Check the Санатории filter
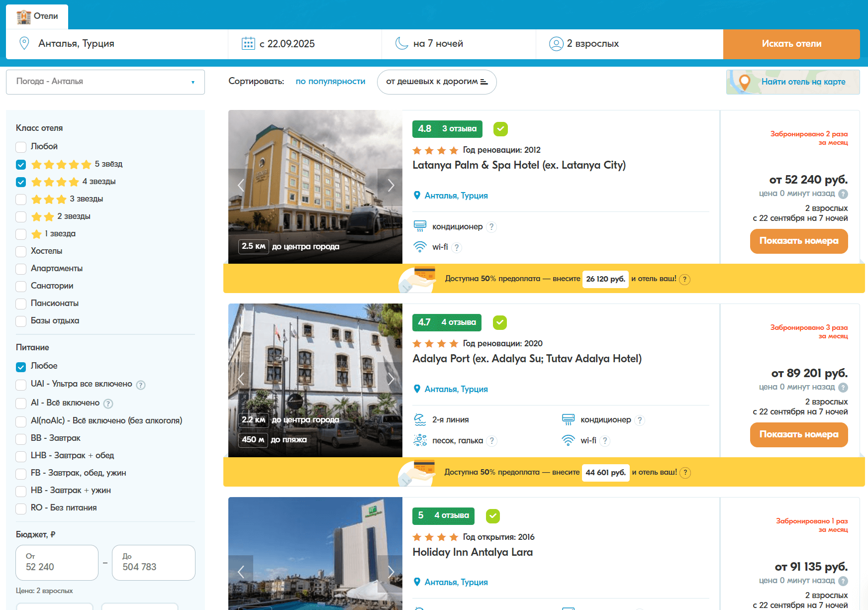Screen dimensions: 868x610 [21, 287]
